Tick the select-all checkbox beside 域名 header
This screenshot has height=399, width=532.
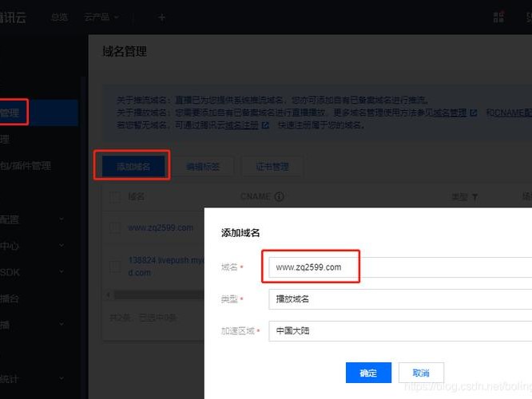coord(115,197)
